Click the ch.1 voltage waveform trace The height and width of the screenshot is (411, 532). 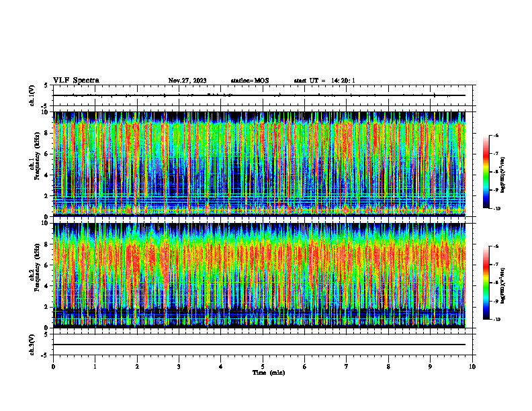click(x=259, y=95)
